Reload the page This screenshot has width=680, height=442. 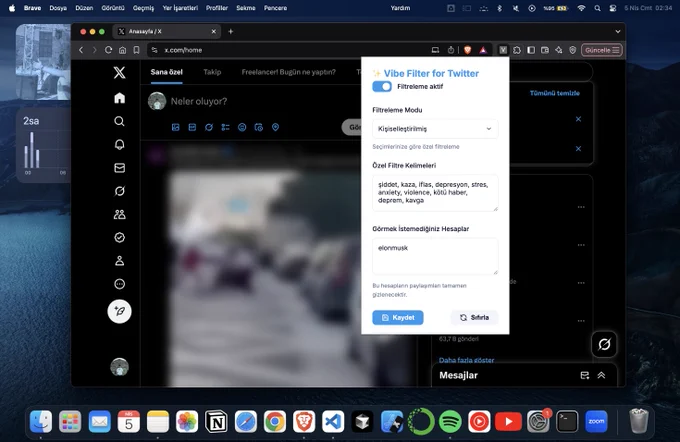(108, 50)
